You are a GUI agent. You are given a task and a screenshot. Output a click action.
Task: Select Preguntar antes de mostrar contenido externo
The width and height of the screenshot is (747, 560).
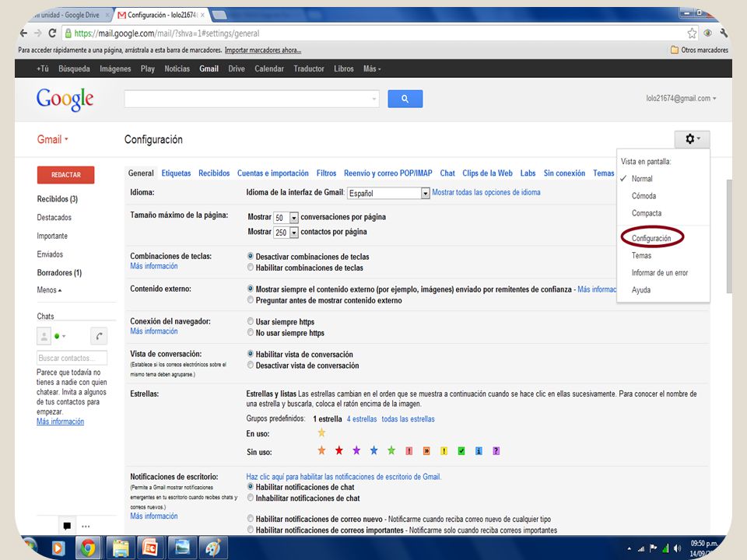point(250,300)
